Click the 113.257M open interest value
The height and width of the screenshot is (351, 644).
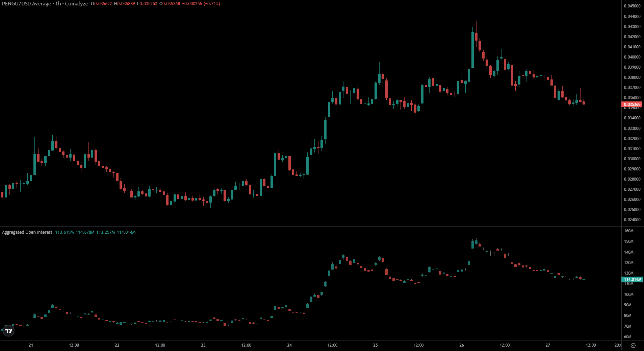click(x=106, y=232)
